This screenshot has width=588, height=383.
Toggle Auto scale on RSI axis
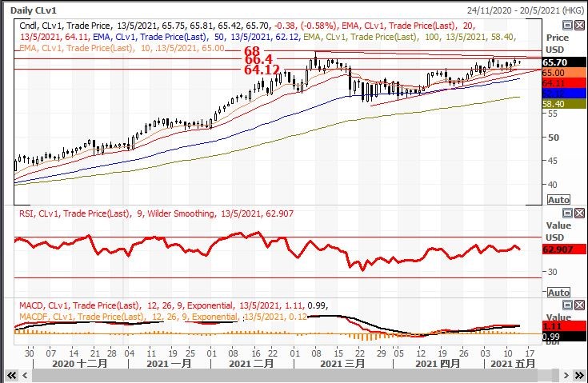[559, 293]
